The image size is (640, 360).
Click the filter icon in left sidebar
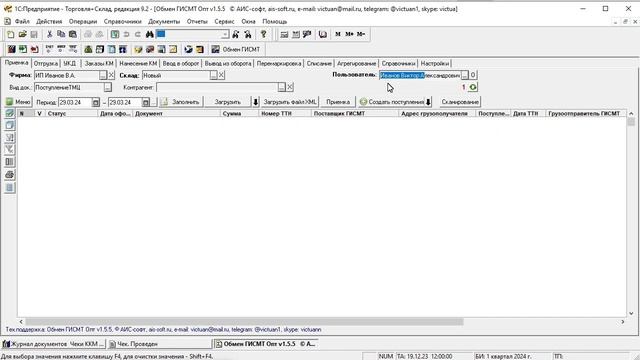10,149
